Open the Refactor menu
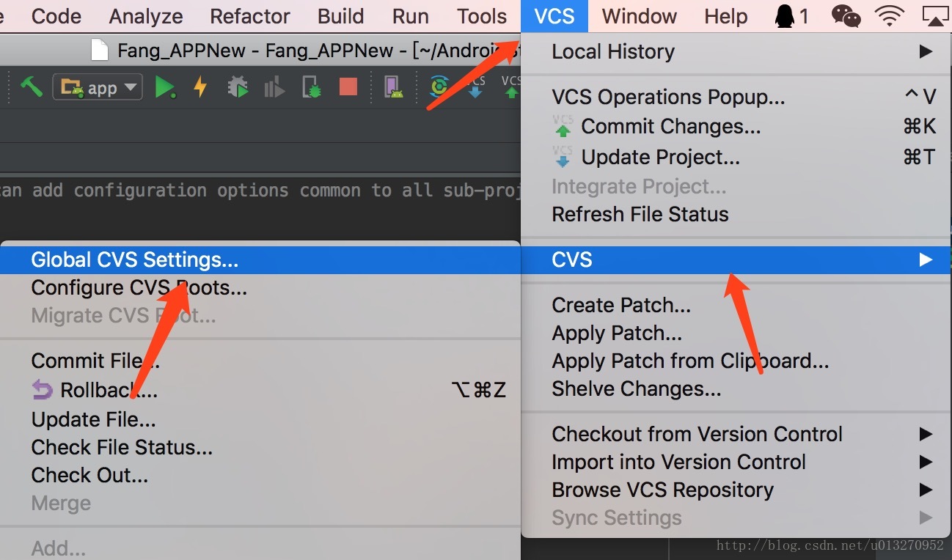 [x=250, y=16]
